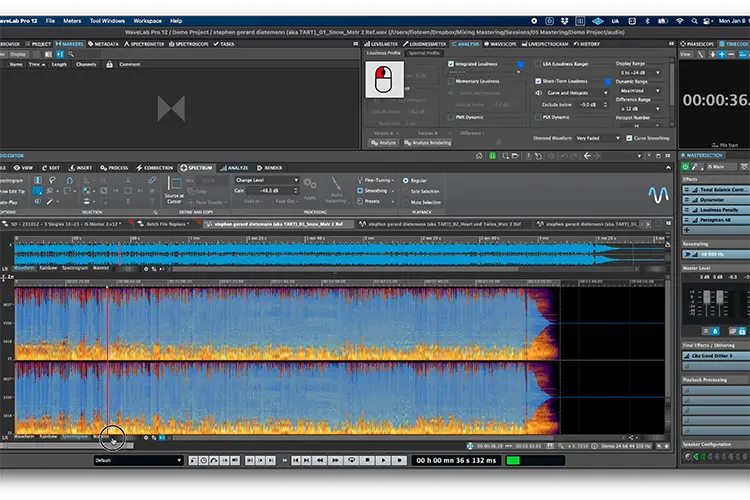Viewport: 750px width, 500px height.
Task: Expand the Presets menu in Processing group
Action: (376, 201)
